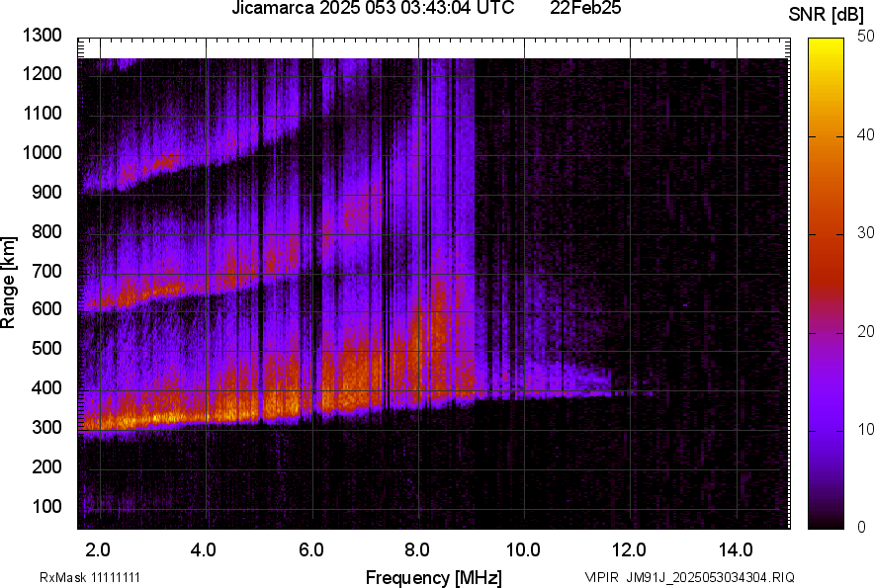This screenshot has height=588, width=874.
Task: Click the VIPIR JM91J RIQ filename label
Action: click(x=689, y=577)
